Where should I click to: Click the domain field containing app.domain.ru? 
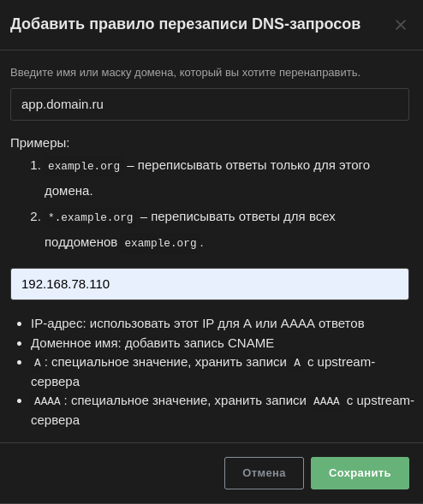point(210,104)
